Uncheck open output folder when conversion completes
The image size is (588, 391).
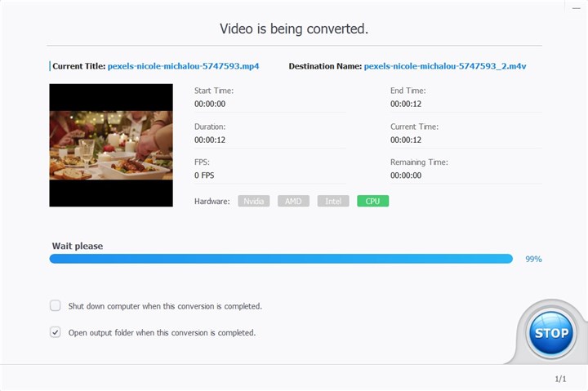coord(56,332)
